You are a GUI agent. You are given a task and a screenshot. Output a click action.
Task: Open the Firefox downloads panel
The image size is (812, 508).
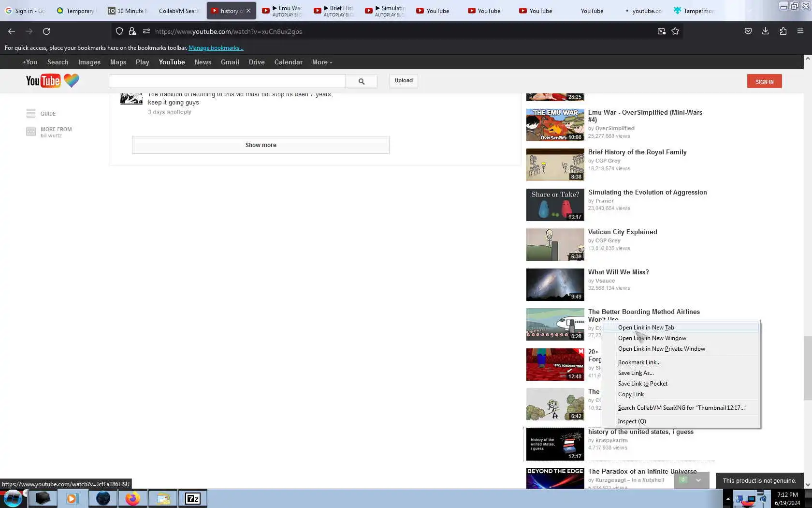(766, 31)
